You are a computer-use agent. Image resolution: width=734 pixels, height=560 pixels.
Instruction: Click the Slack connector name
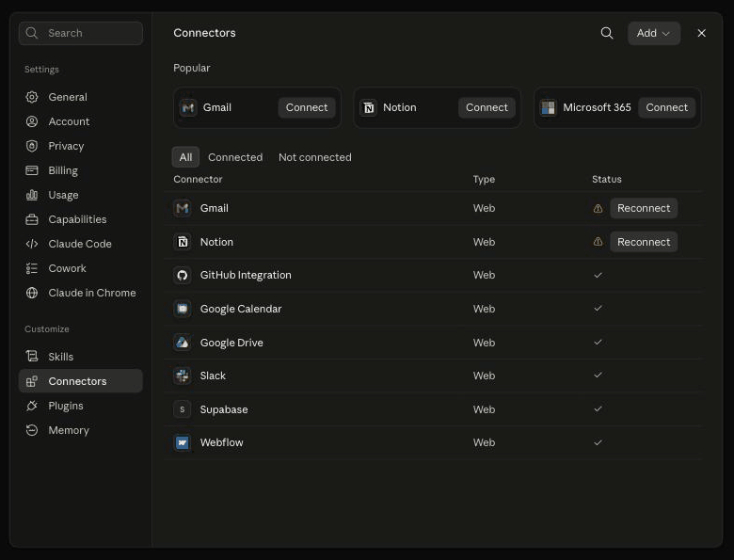click(213, 376)
